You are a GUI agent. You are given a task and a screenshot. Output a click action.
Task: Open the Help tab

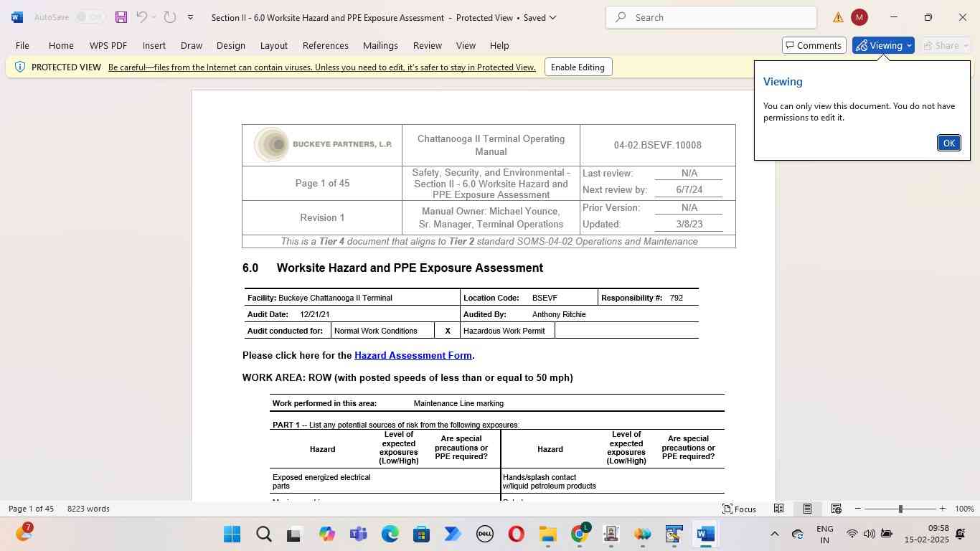click(x=499, y=45)
